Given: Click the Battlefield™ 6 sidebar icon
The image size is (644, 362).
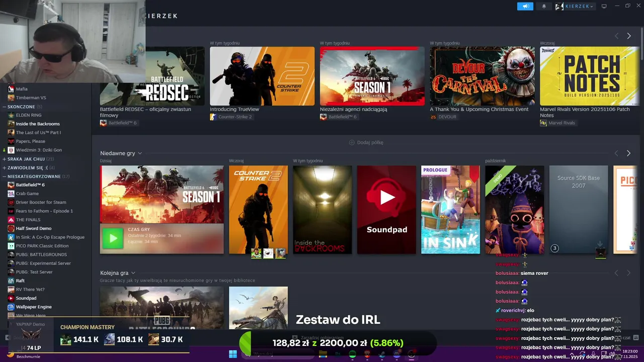Looking at the screenshot, I should coord(11,185).
